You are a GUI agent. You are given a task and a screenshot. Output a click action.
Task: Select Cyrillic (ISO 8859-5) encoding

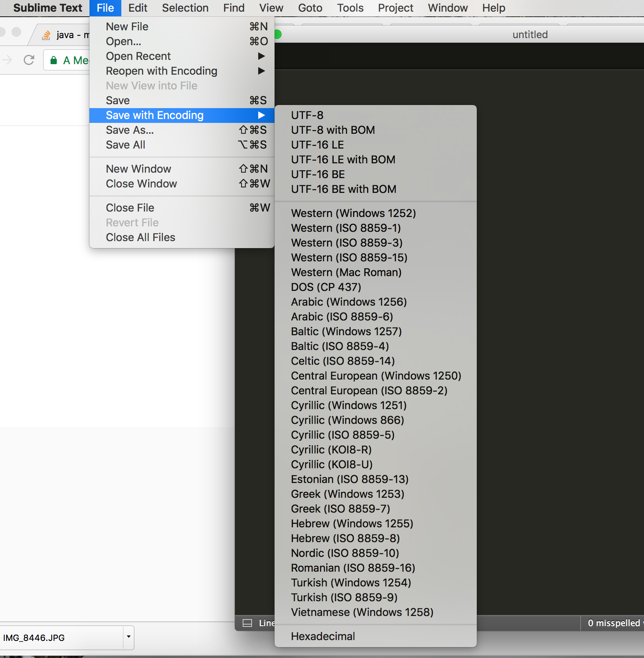[x=376, y=435]
